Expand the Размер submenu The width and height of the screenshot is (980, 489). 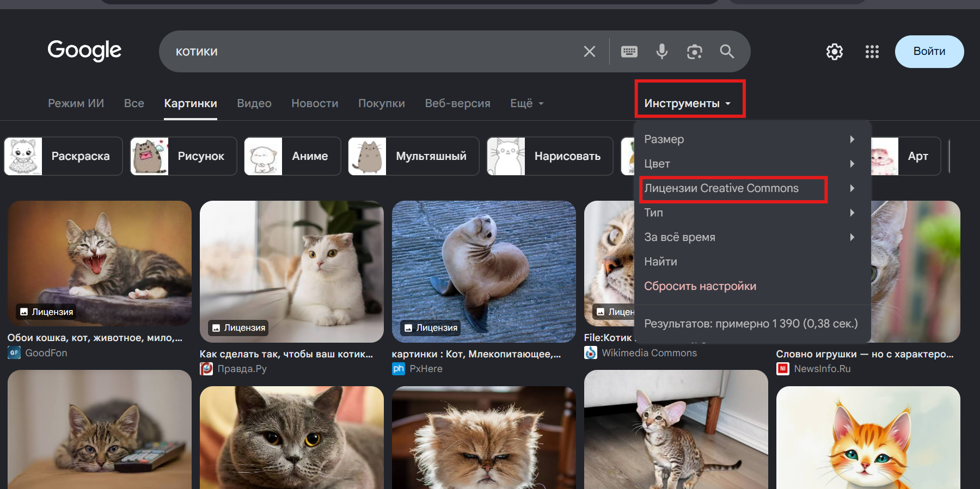click(x=752, y=139)
